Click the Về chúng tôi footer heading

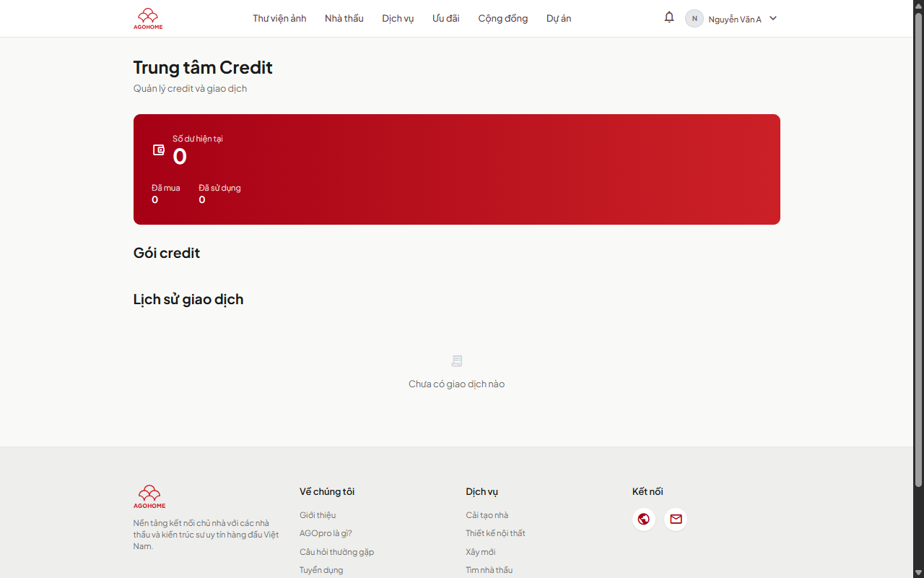pos(327,492)
